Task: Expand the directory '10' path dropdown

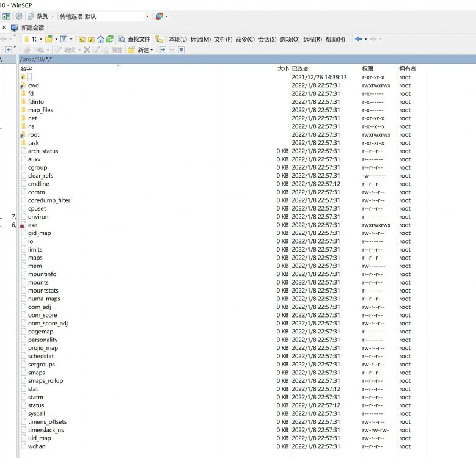Action: pyautogui.click(x=41, y=39)
